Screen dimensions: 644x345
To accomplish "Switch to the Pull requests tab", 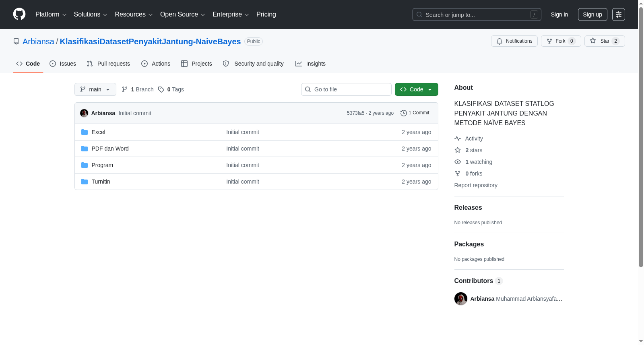I will tap(108, 64).
